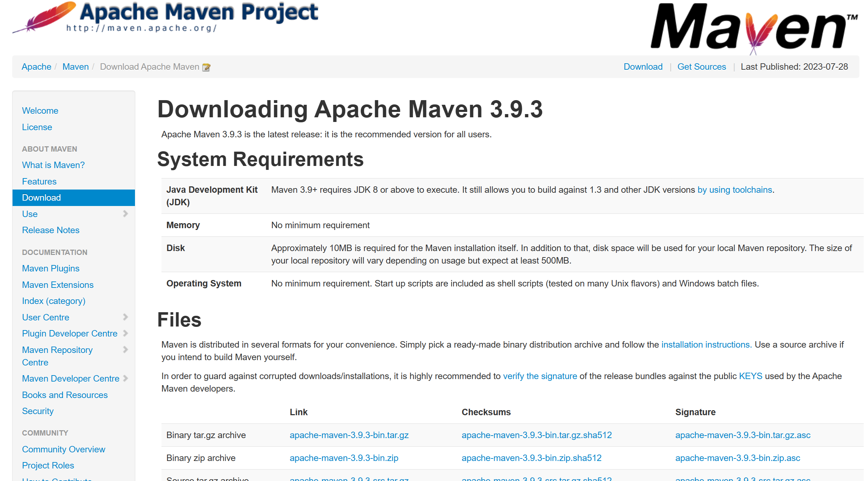Expand Maven Developer Centre chevron
868x481 pixels.
pyautogui.click(x=125, y=378)
